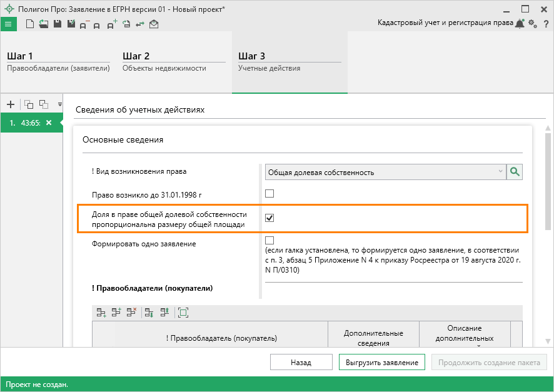The height and width of the screenshot is (392, 554).
Task: Go to 'Шаг 2' Объекты недвижимости tab
Action: (173, 62)
